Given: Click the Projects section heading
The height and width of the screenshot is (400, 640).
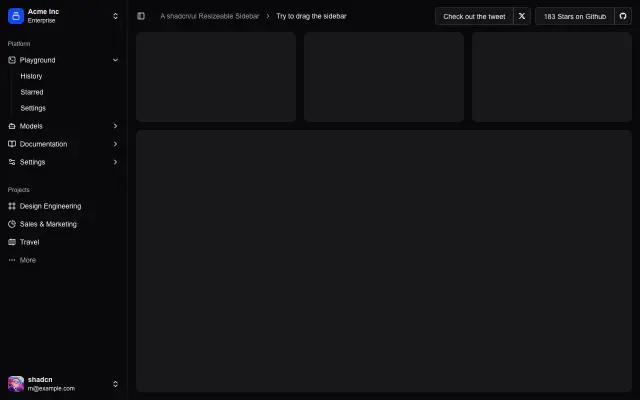Looking at the screenshot, I should [18, 190].
